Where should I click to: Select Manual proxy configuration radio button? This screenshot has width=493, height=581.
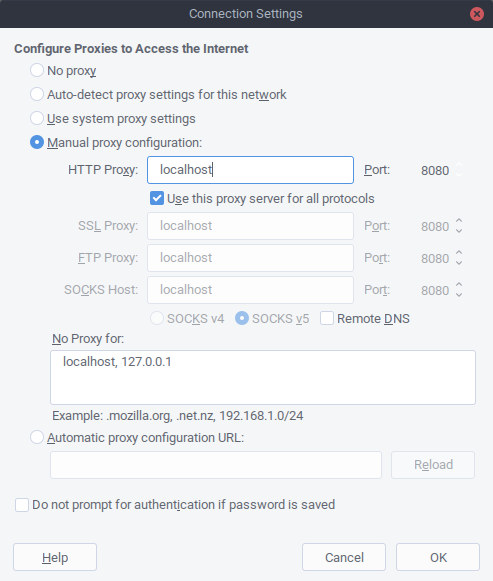(37, 142)
